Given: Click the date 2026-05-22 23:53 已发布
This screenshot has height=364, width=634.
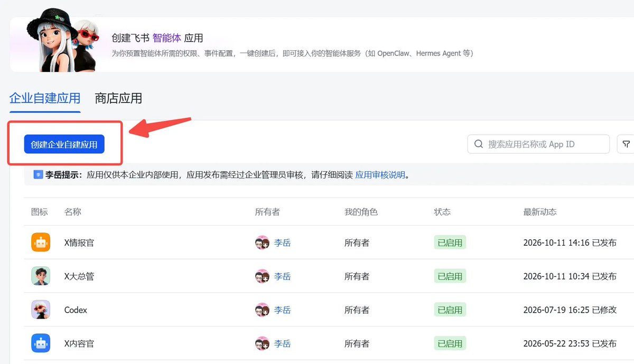Looking at the screenshot, I should [570, 343].
